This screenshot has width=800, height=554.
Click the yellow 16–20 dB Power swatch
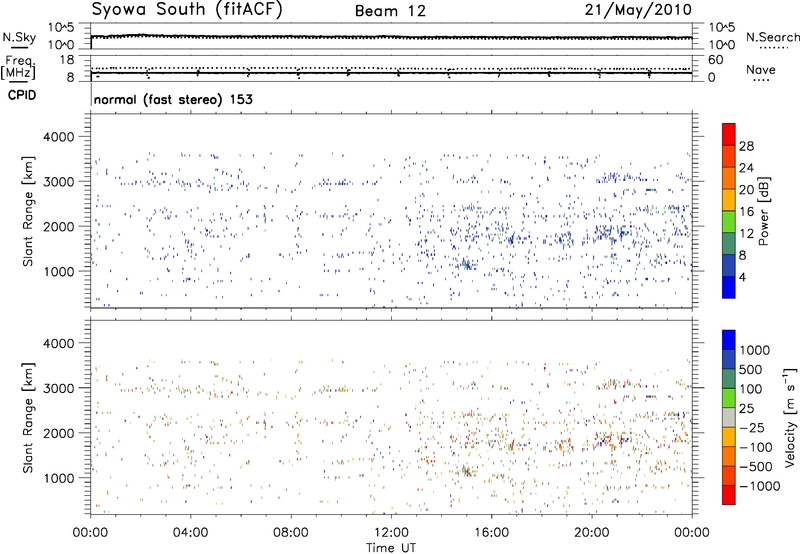coord(729,199)
